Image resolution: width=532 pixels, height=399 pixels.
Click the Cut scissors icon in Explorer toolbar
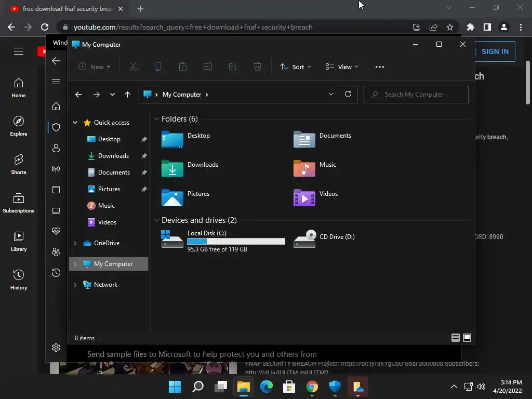[132, 67]
